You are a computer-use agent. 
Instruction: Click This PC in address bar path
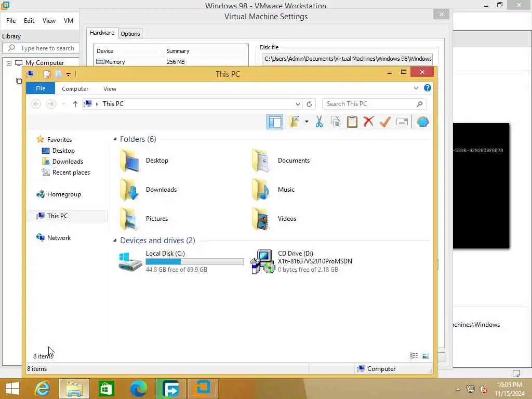click(113, 104)
